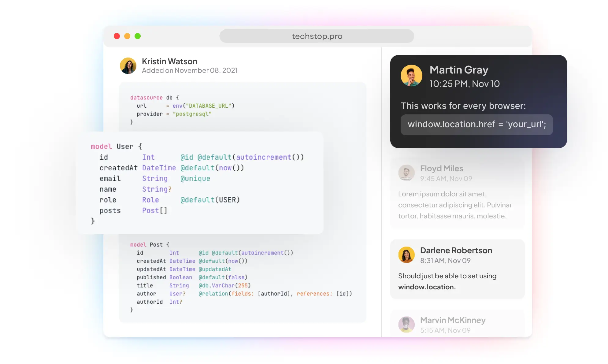
Task: Open Kristin Watson's author name link
Action: pyautogui.click(x=169, y=61)
